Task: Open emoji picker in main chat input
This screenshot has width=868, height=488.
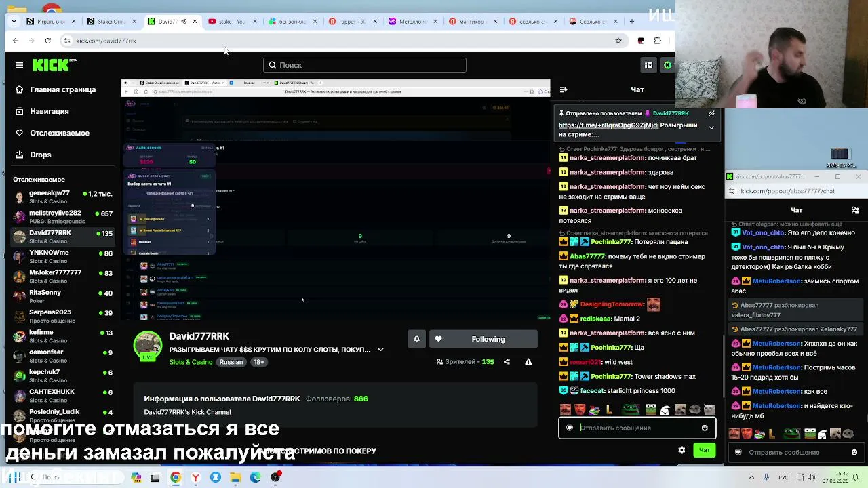Action: [x=705, y=428]
